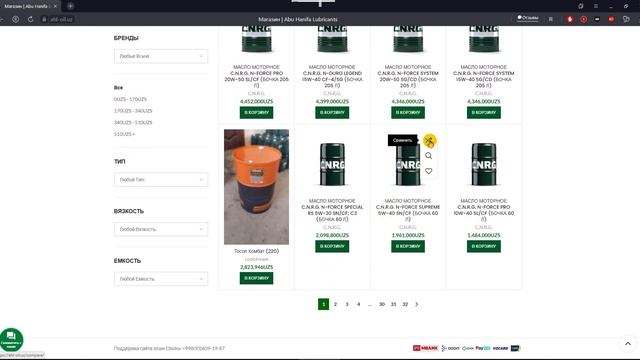The image size is (640, 360).
Task: Filter price 170UZS - 340UZS
Action: pyautogui.click(x=133, y=111)
